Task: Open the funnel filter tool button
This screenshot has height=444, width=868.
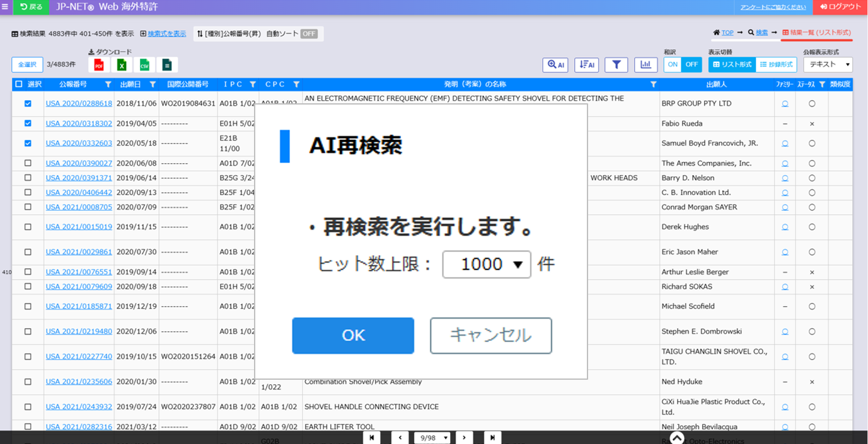Action: pyautogui.click(x=616, y=64)
